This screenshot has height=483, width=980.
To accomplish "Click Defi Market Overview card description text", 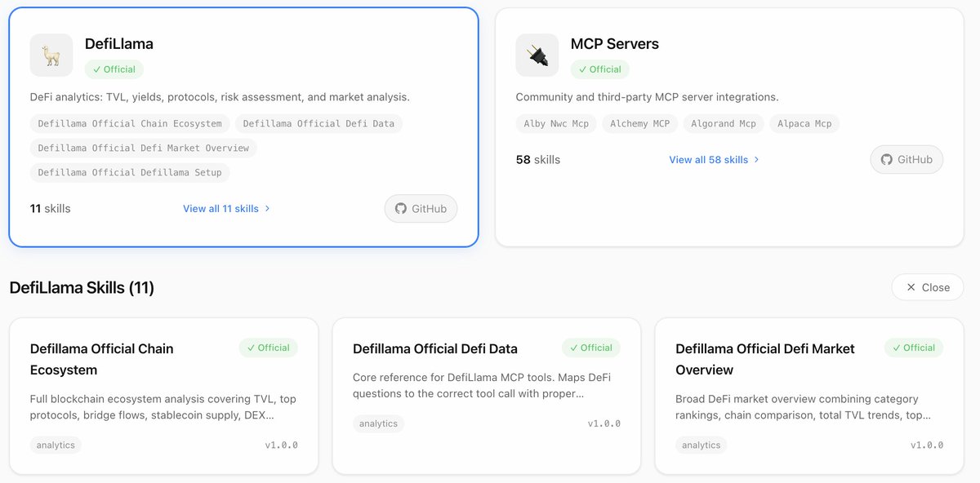I will (804, 407).
